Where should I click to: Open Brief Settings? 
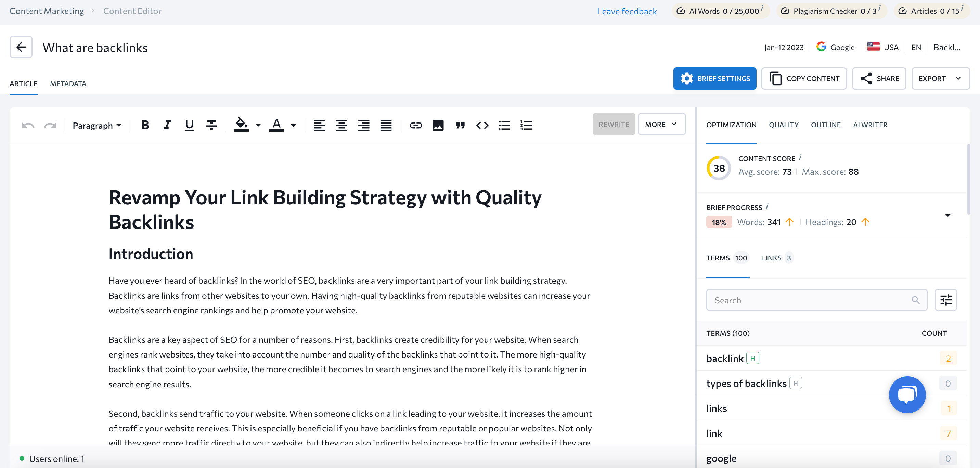click(714, 78)
